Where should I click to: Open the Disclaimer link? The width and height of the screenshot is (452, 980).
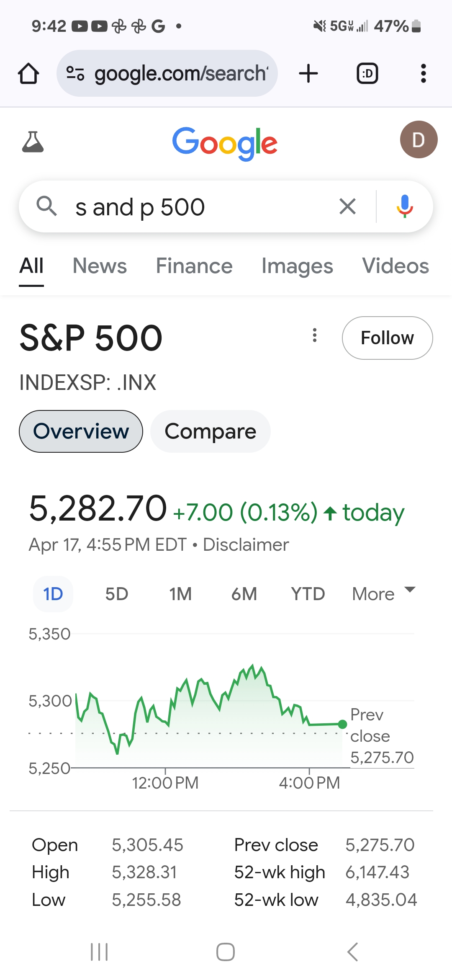click(246, 545)
